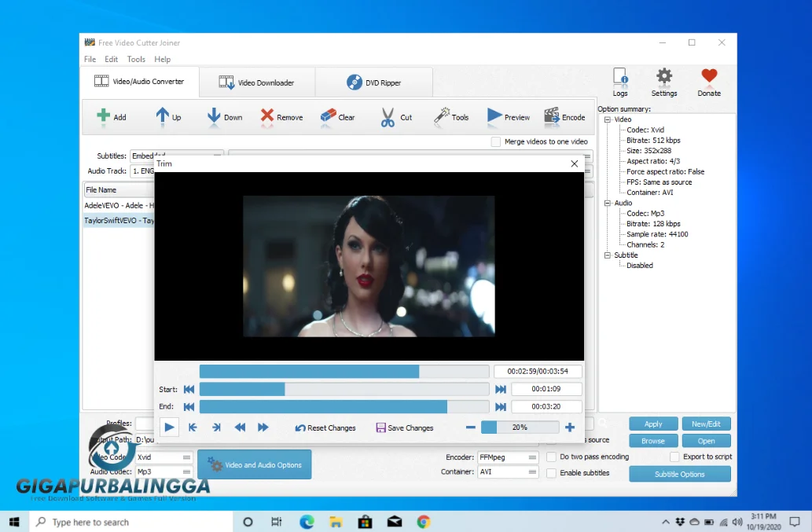Image resolution: width=812 pixels, height=532 pixels.
Task: Open the Cut scissors tool
Action: pos(388,117)
